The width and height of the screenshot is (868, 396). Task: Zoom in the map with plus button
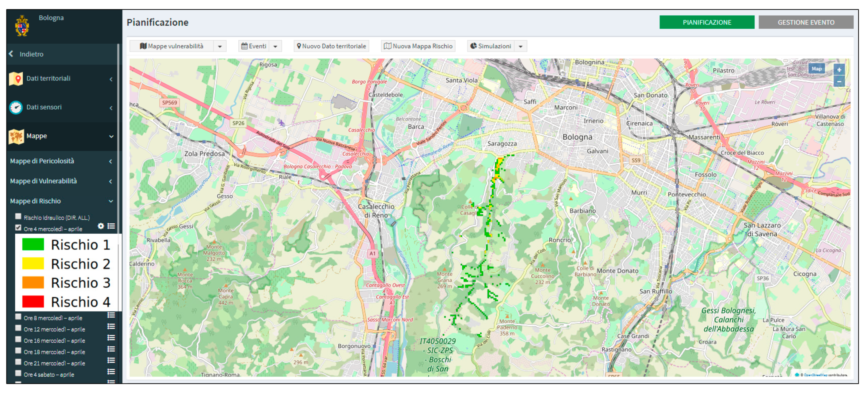[x=839, y=70]
